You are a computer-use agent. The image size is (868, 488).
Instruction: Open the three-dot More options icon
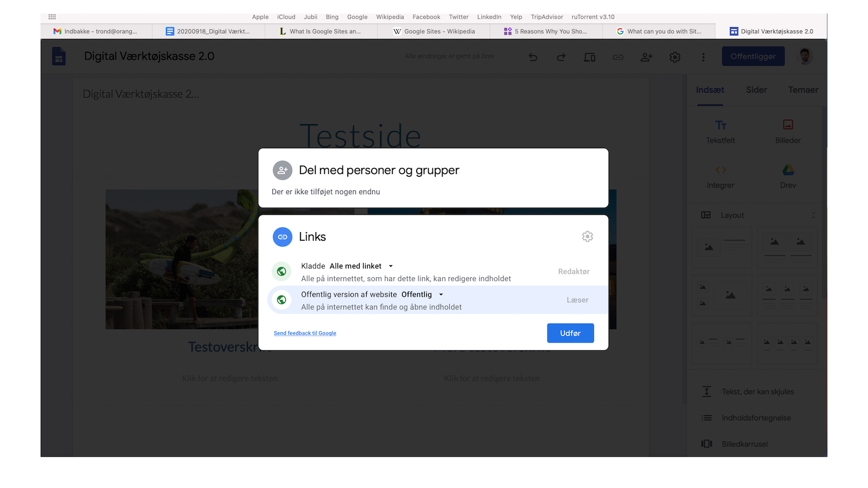(703, 56)
